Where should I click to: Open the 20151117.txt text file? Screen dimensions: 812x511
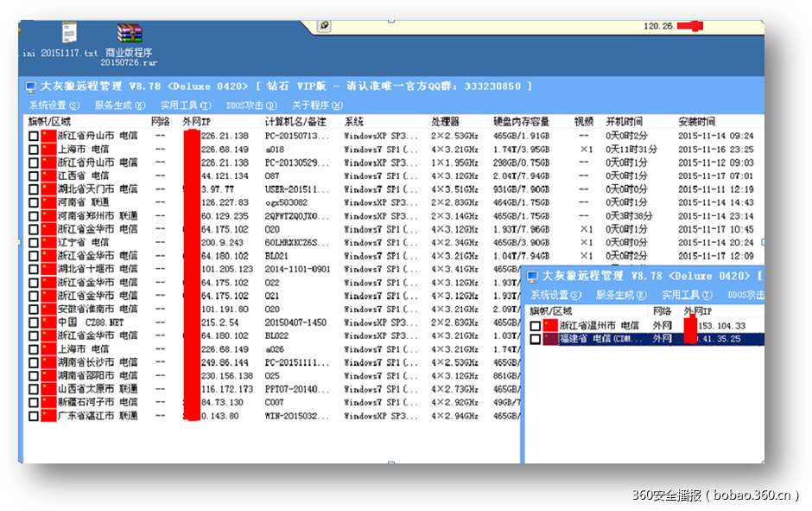[69, 30]
